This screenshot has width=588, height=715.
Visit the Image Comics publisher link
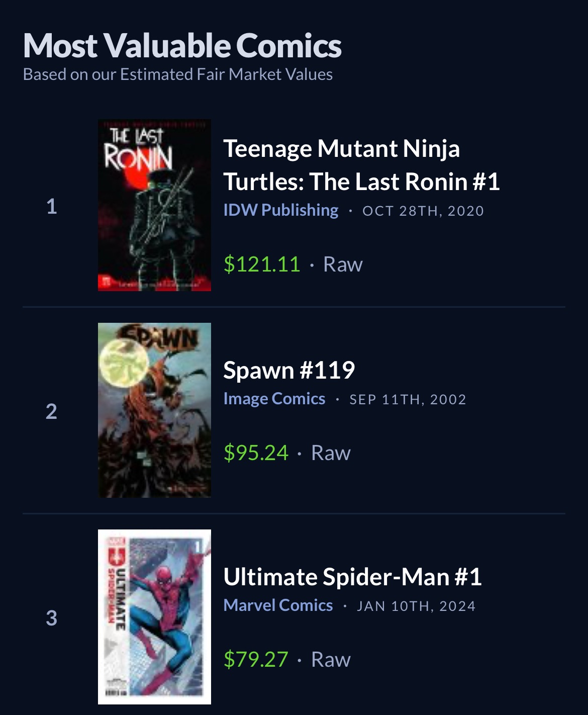[x=274, y=399]
